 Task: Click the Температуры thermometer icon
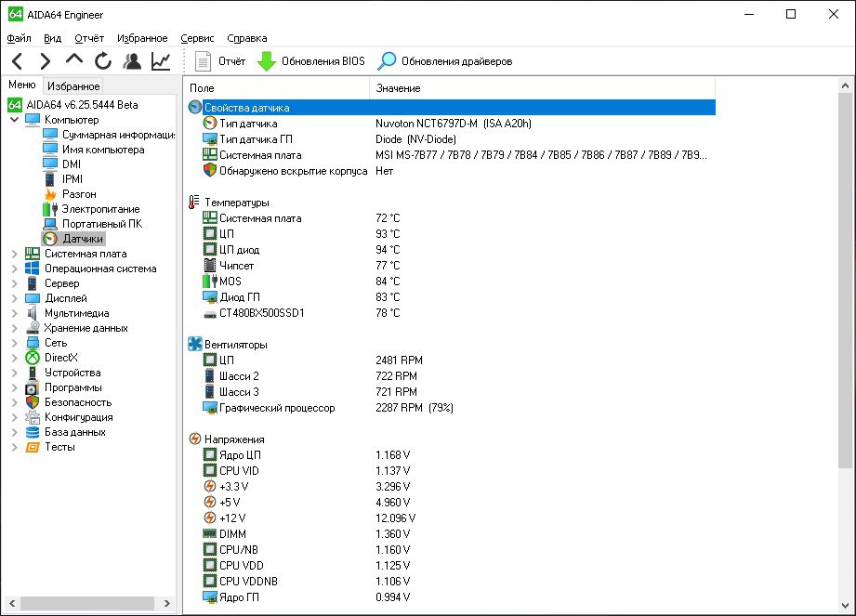tap(194, 203)
